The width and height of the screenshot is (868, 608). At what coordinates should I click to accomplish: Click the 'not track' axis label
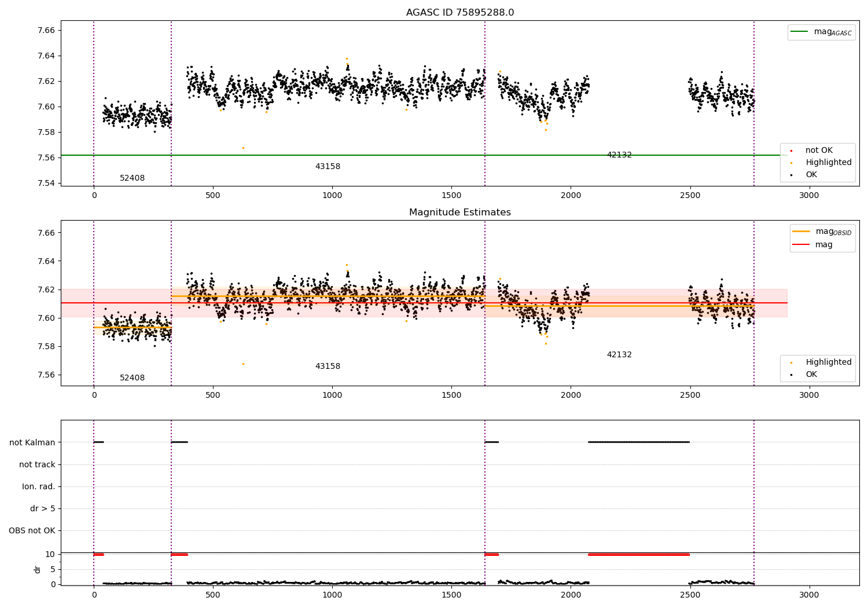coord(37,464)
